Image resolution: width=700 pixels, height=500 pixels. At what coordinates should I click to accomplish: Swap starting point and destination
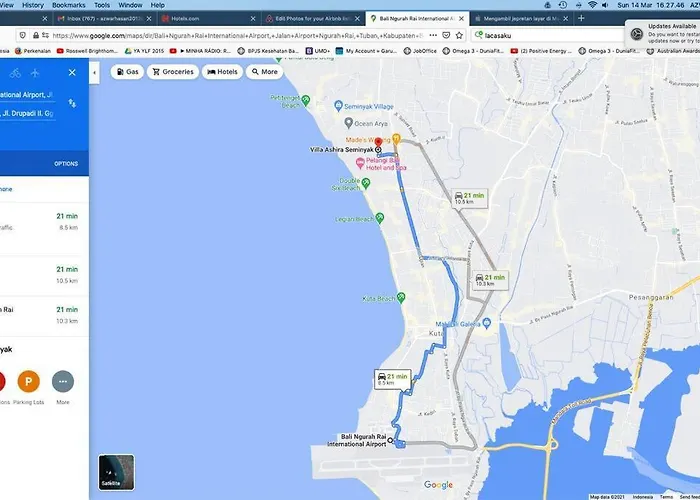click(72, 104)
